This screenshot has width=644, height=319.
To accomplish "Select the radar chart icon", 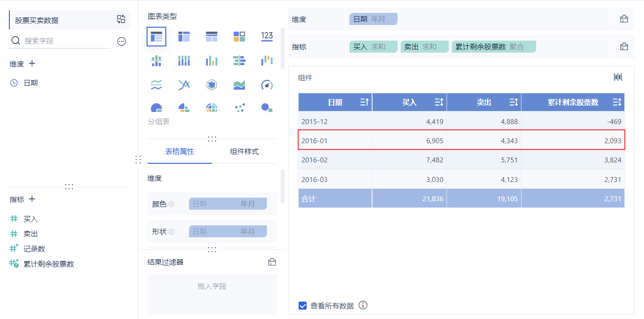I will [212, 85].
